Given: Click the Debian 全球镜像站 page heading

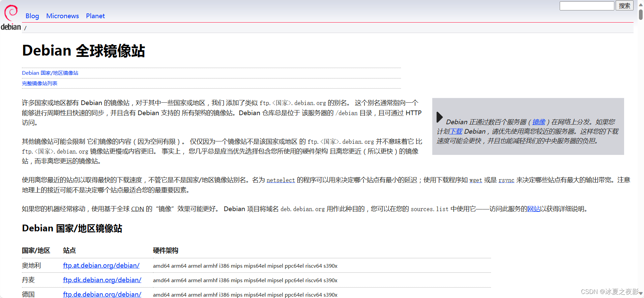Looking at the screenshot, I should tap(84, 51).
